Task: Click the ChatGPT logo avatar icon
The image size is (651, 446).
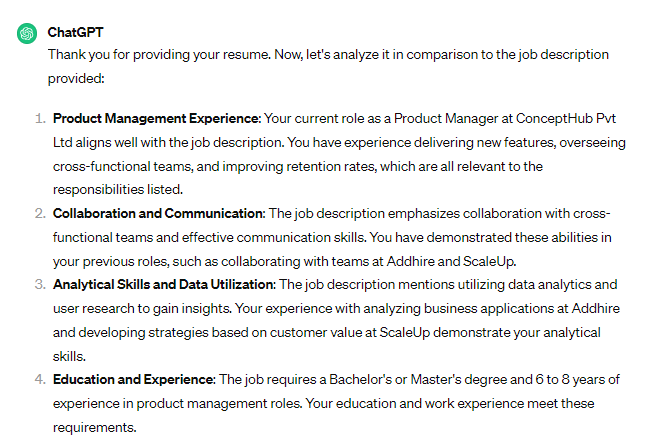Action: (27, 33)
